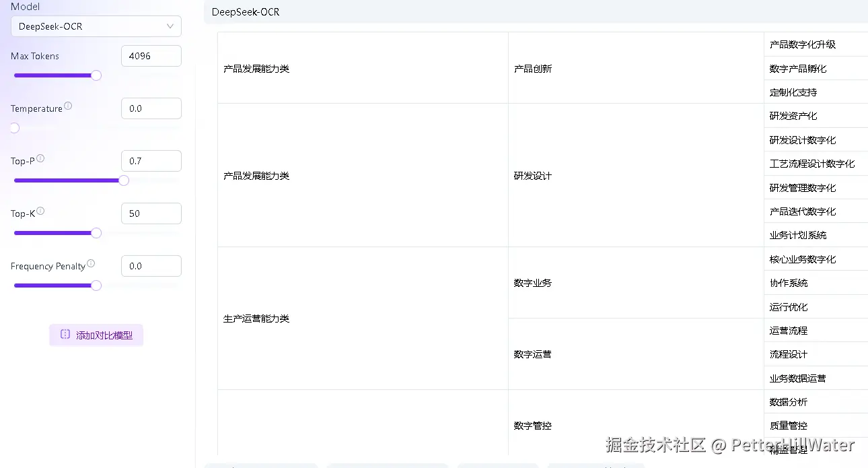Open the Model selection dropdown

pyautogui.click(x=96, y=26)
